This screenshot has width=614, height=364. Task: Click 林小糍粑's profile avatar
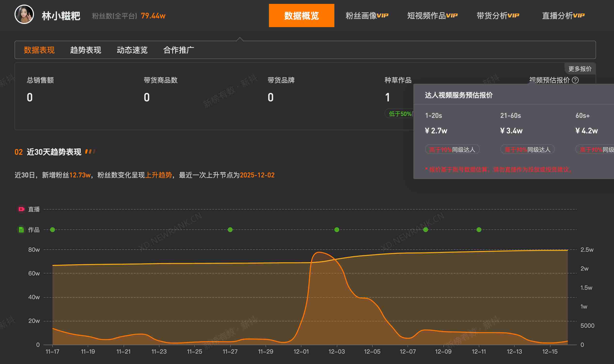click(25, 15)
